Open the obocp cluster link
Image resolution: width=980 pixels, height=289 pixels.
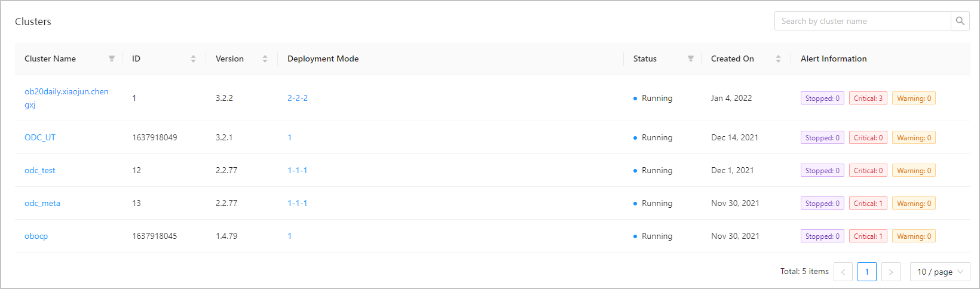(36, 236)
